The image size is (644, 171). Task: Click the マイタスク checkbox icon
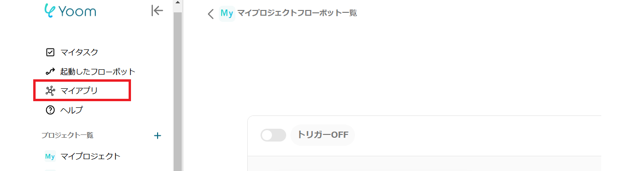tap(50, 52)
